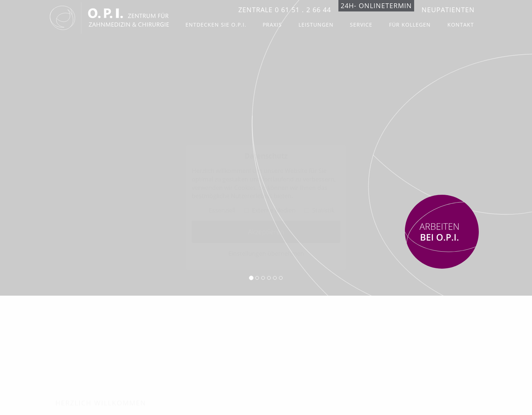
Task: Open the Für Kollegen menu item
Action: [410, 25]
